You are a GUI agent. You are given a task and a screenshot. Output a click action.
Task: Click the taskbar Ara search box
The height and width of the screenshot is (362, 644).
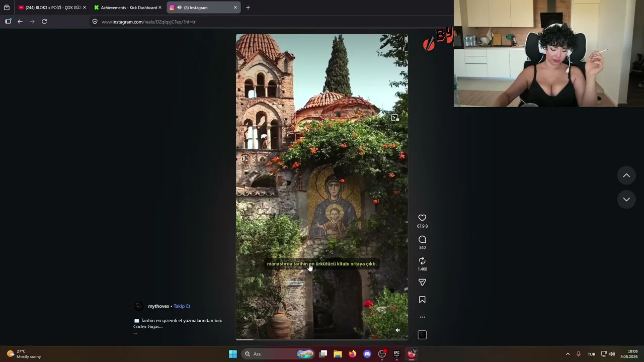point(278,354)
